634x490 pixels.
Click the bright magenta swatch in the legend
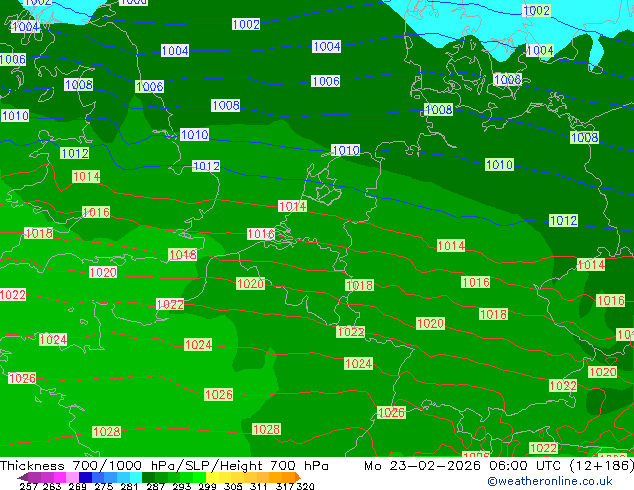tap(60, 477)
